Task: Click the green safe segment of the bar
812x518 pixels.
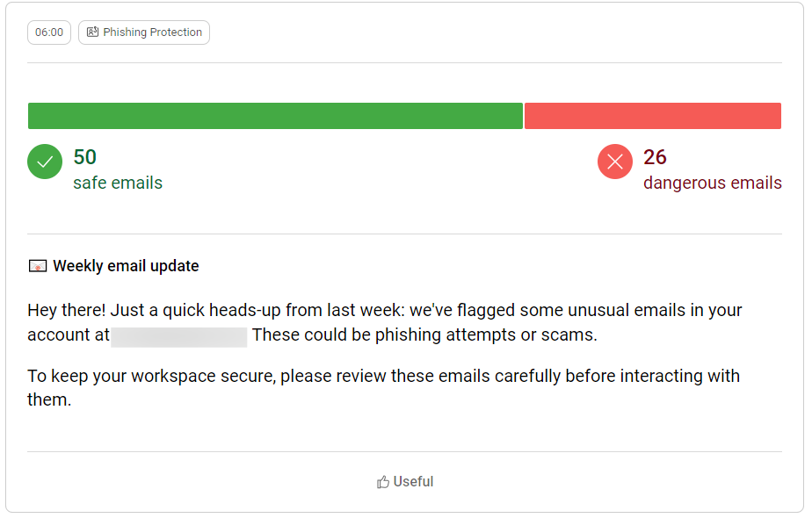Action: pyautogui.click(x=275, y=116)
